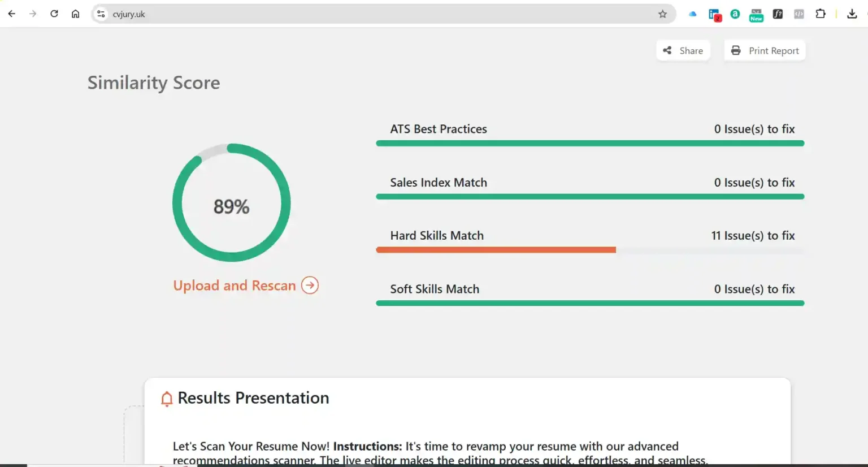Screen dimensions: 868x467
Task: Click the share icon beside the Share label
Action: pyautogui.click(x=667, y=50)
